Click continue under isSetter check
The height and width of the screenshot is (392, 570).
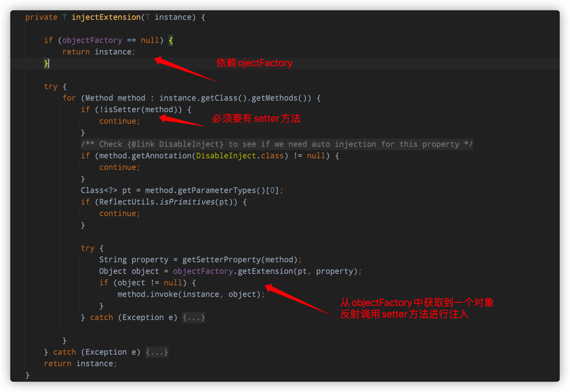(x=120, y=121)
